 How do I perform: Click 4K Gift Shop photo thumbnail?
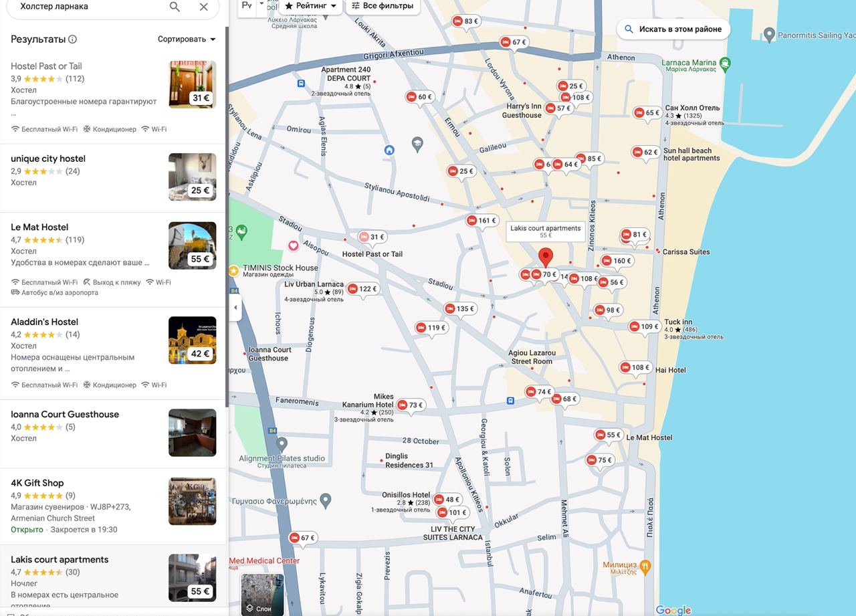pos(193,501)
